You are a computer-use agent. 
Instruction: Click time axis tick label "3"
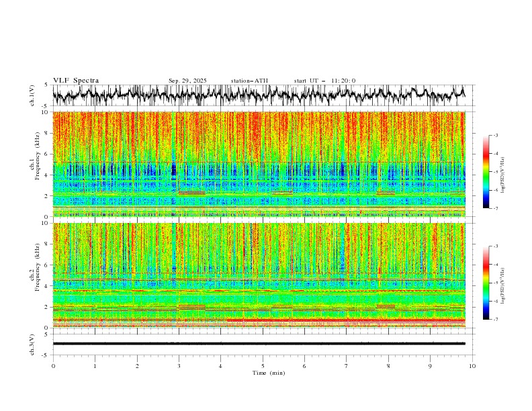(179, 366)
